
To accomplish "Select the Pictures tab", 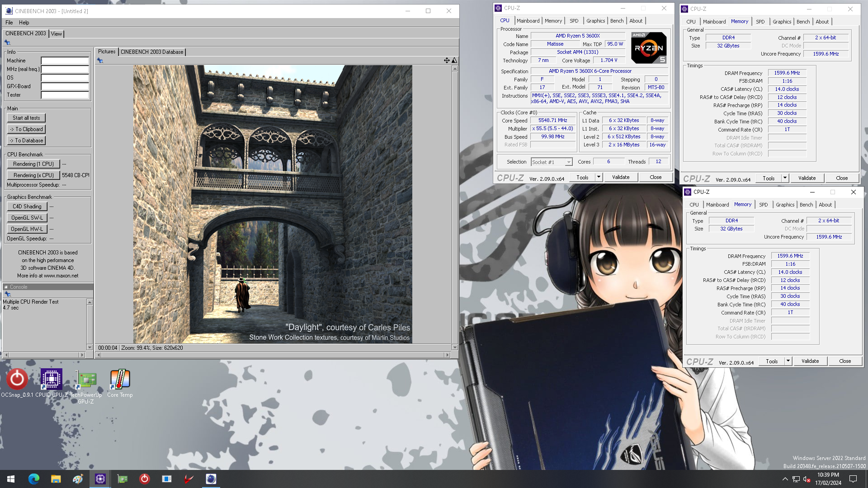I will pyautogui.click(x=107, y=52).
